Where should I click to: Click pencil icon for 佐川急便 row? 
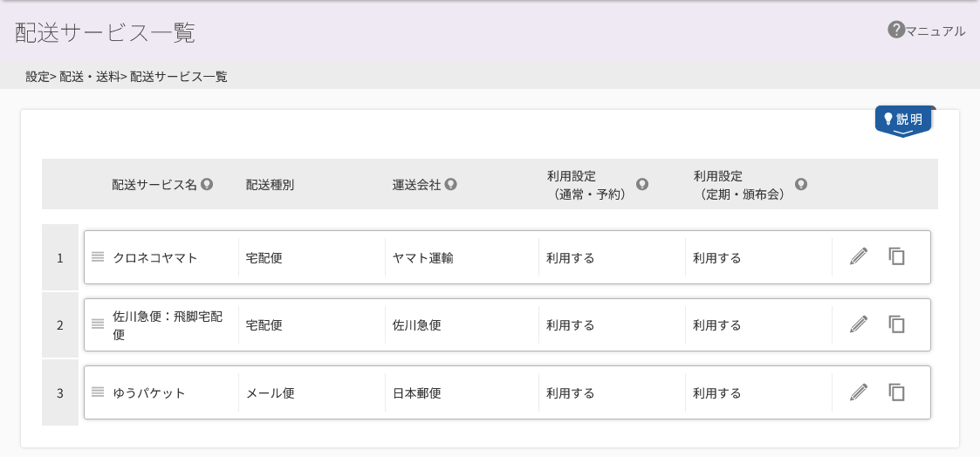[x=859, y=324]
